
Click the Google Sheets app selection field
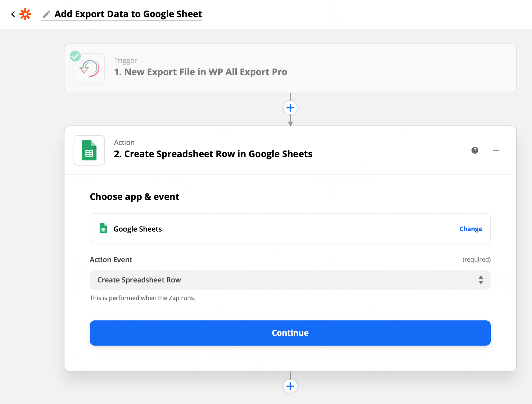coord(290,229)
